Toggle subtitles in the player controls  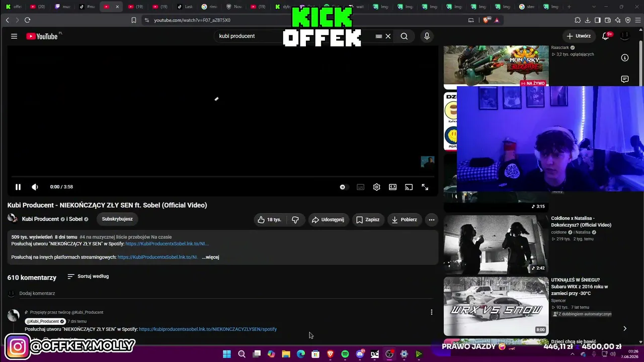coord(360,187)
